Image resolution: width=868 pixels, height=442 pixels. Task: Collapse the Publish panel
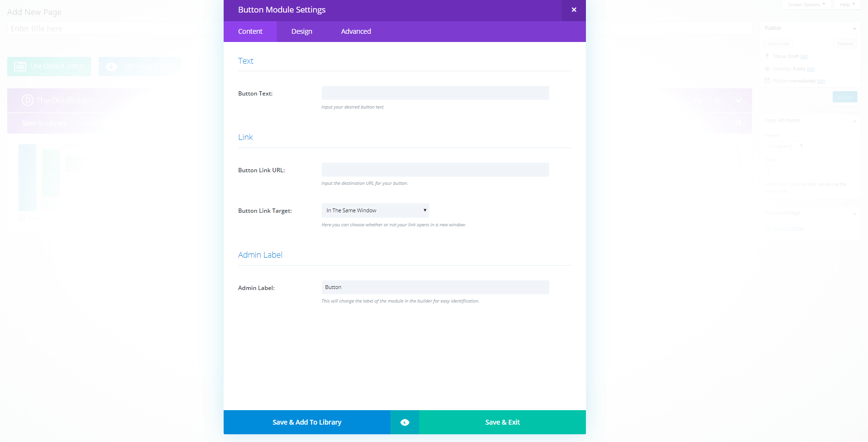854,28
